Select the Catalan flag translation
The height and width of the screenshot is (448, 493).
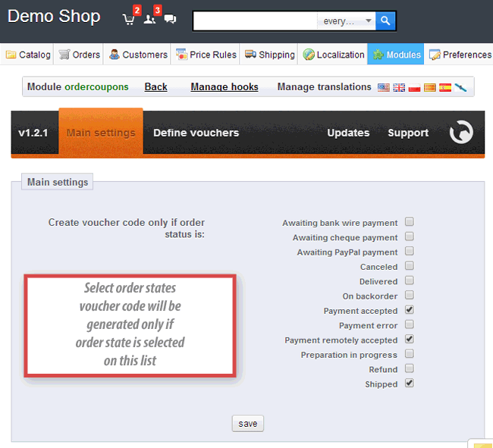pos(429,87)
